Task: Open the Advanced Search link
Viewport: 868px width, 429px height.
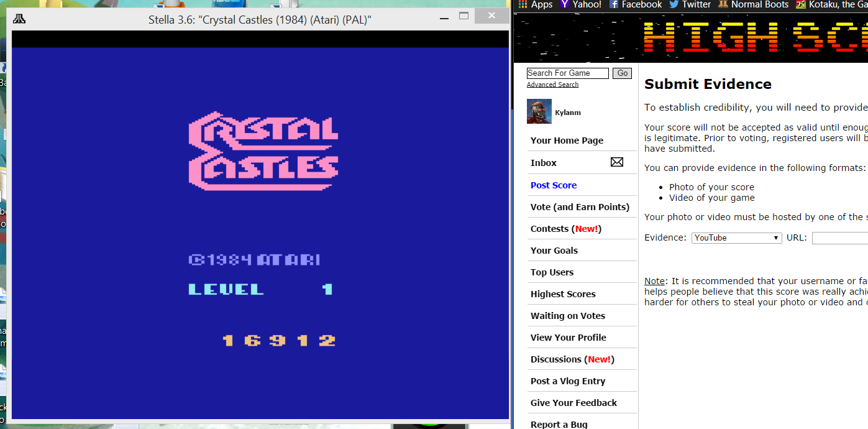Action: coord(552,85)
